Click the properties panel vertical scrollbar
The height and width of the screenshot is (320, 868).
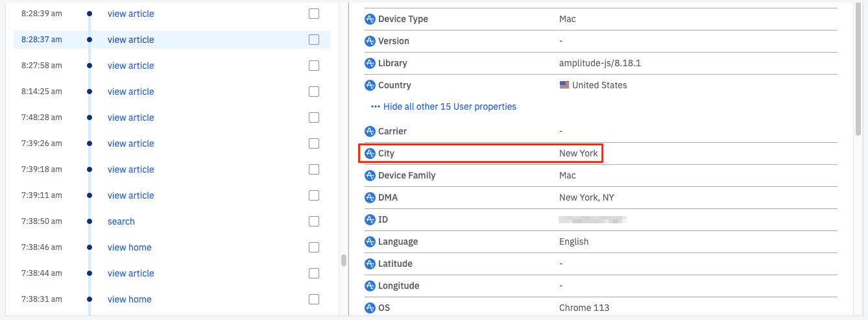(x=858, y=65)
